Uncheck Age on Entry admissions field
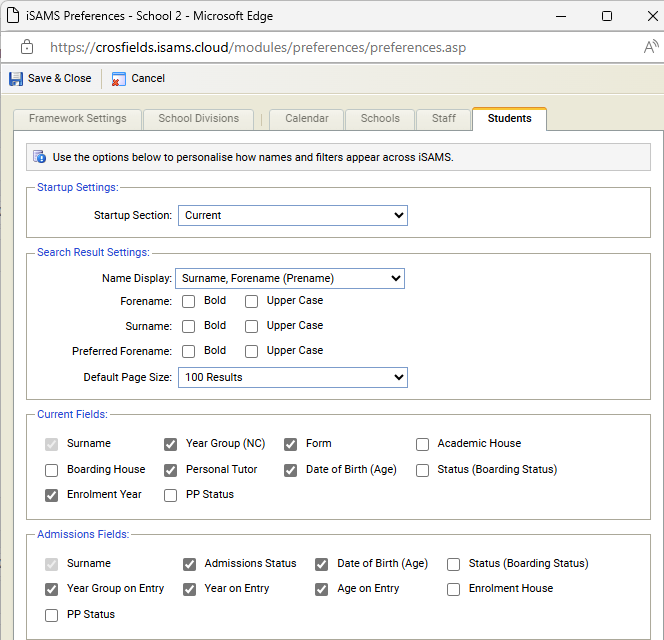664x640 pixels. 321,589
